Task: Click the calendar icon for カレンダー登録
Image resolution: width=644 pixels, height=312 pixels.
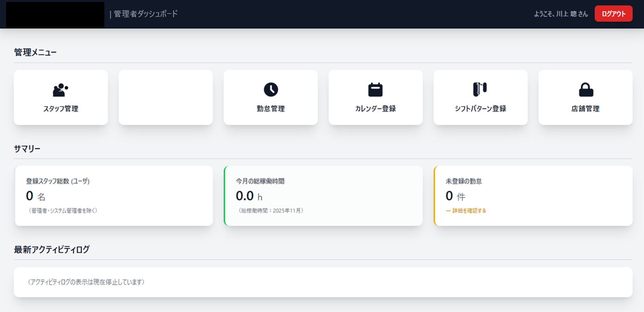Action: point(375,90)
